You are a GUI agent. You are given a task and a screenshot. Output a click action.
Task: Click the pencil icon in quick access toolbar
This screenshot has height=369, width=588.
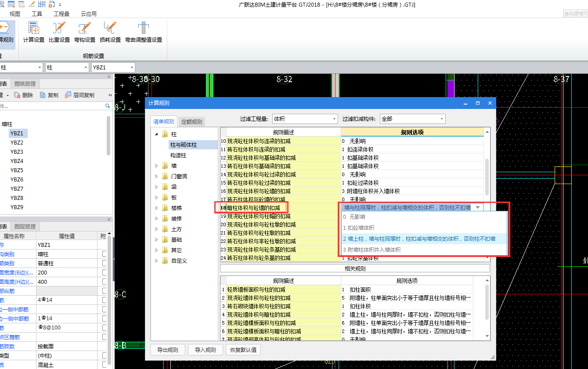(31, 4)
